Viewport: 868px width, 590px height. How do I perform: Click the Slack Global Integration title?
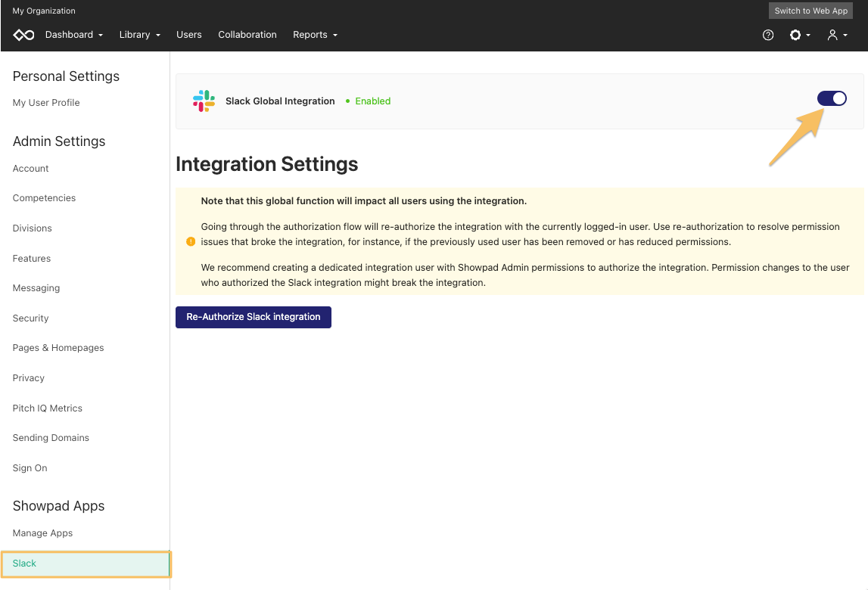pyautogui.click(x=280, y=101)
